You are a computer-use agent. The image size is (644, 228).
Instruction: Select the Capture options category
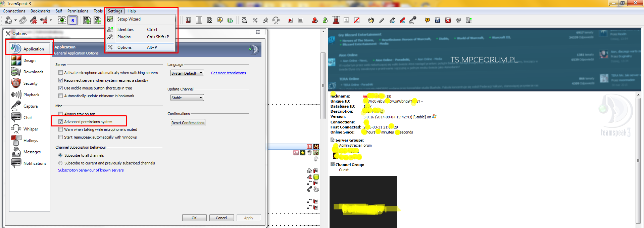[x=30, y=106]
